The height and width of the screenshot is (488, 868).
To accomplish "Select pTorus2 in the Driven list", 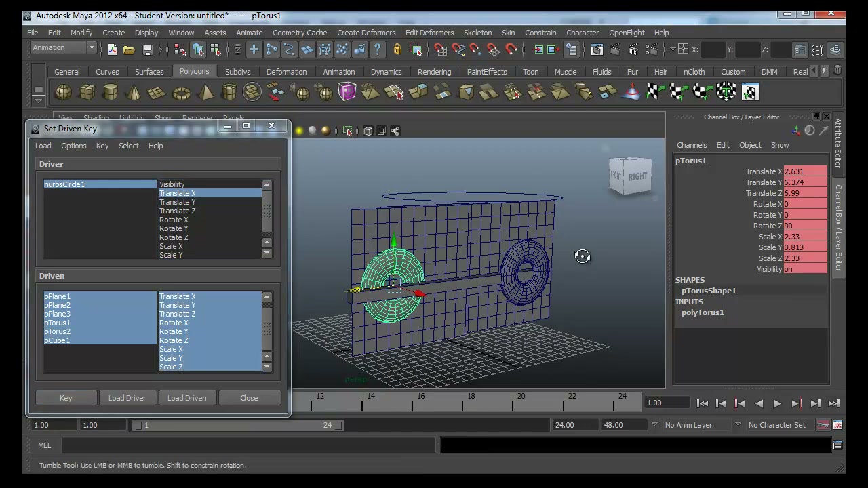I will click(100, 331).
